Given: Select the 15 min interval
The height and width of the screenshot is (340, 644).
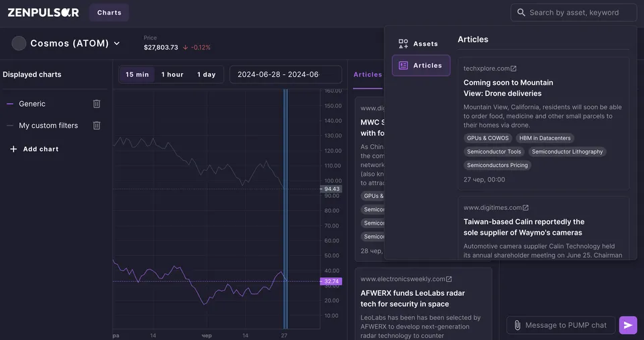Looking at the screenshot, I should tap(137, 74).
